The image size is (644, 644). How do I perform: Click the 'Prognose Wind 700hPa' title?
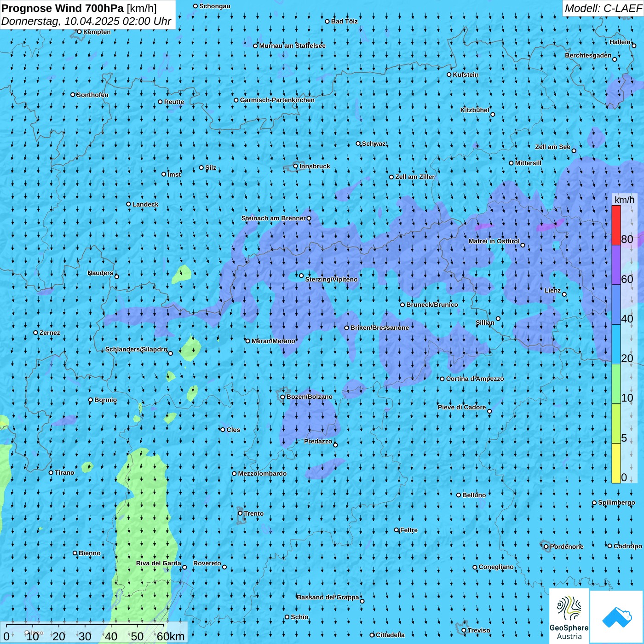click(63, 8)
